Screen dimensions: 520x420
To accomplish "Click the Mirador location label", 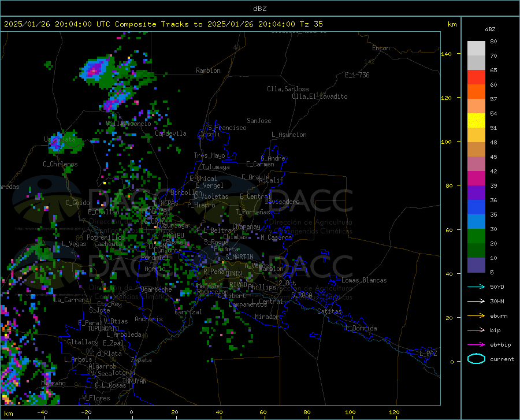I will tap(266, 317).
